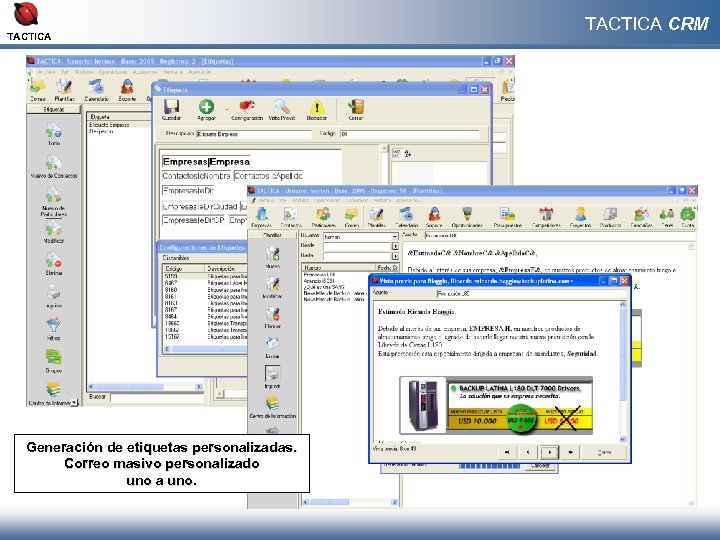
Task: Open Oportunidades funnel icon in Plantillas toolbar
Action: [x=467, y=215]
